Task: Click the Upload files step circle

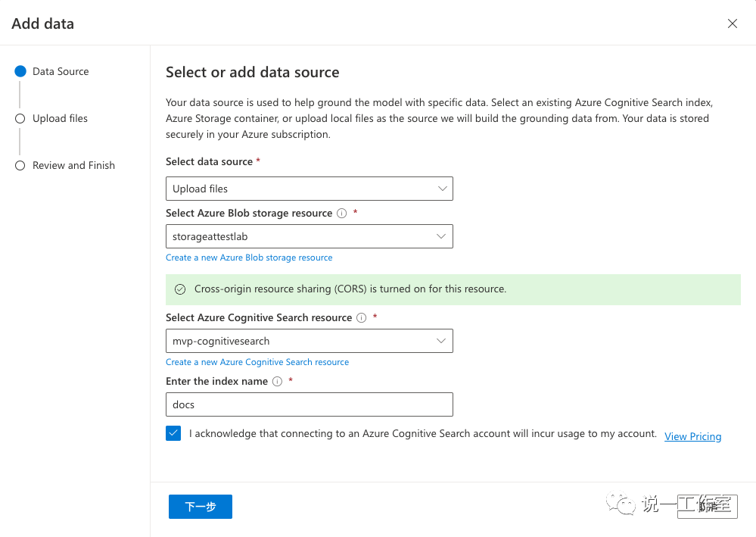Action: [x=20, y=118]
